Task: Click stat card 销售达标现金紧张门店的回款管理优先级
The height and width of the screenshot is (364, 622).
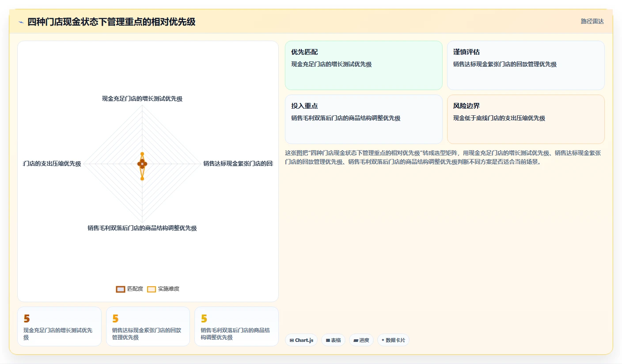Action: pyautogui.click(x=148, y=326)
